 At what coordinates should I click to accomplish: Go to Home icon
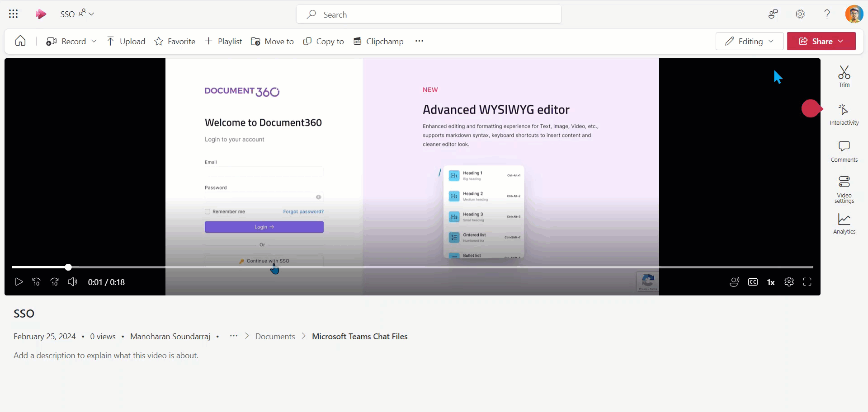(x=20, y=41)
